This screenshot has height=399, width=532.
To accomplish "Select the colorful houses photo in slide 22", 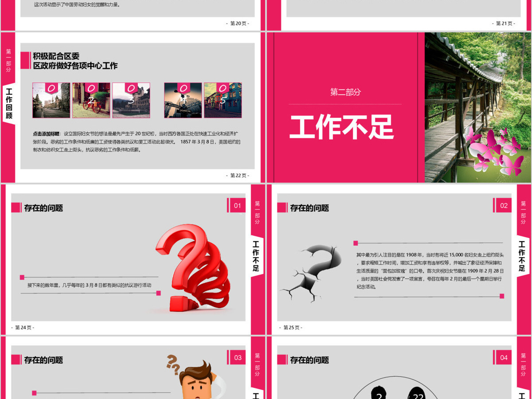I will point(223,100).
